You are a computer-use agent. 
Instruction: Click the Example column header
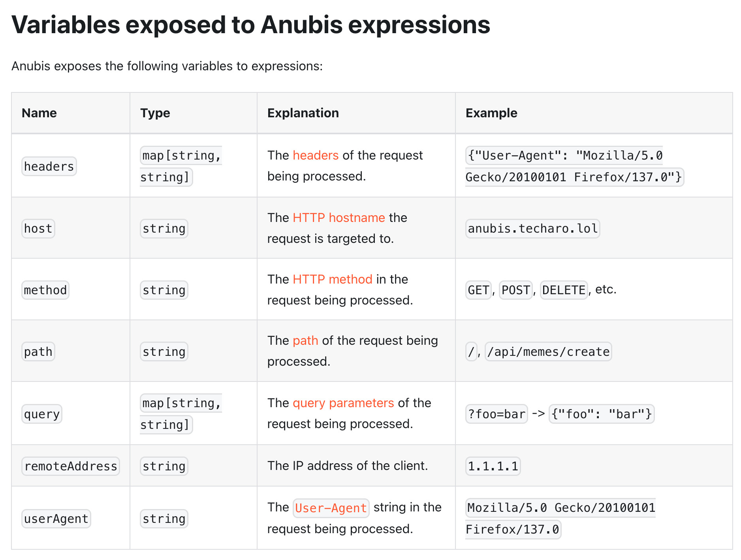click(x=491, y=113)
